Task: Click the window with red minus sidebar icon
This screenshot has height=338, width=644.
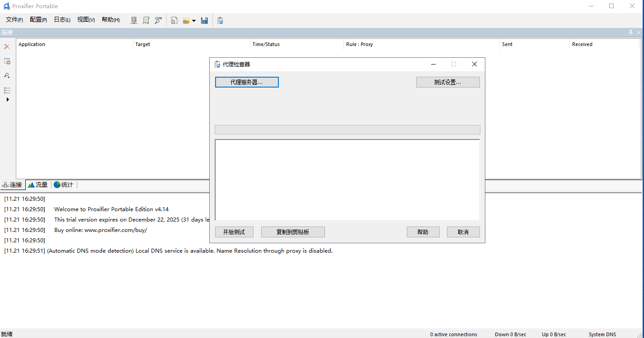Action: pyautogui.click(x=7, y=61)
